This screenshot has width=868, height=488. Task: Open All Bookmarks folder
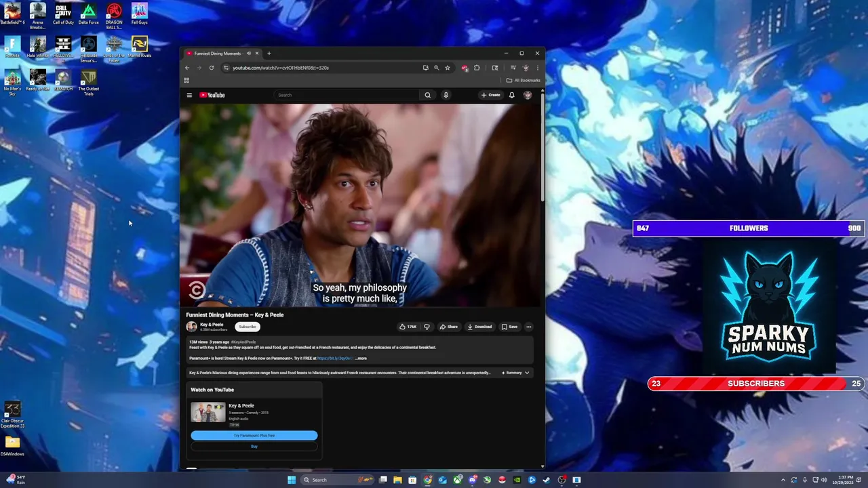coord(523,80)
